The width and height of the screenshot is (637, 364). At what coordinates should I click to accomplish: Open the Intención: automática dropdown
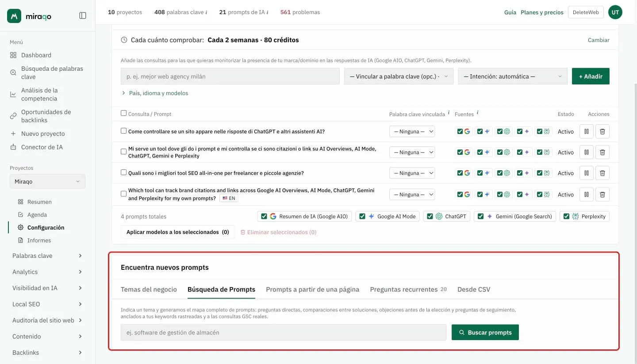tap(513, 76)
